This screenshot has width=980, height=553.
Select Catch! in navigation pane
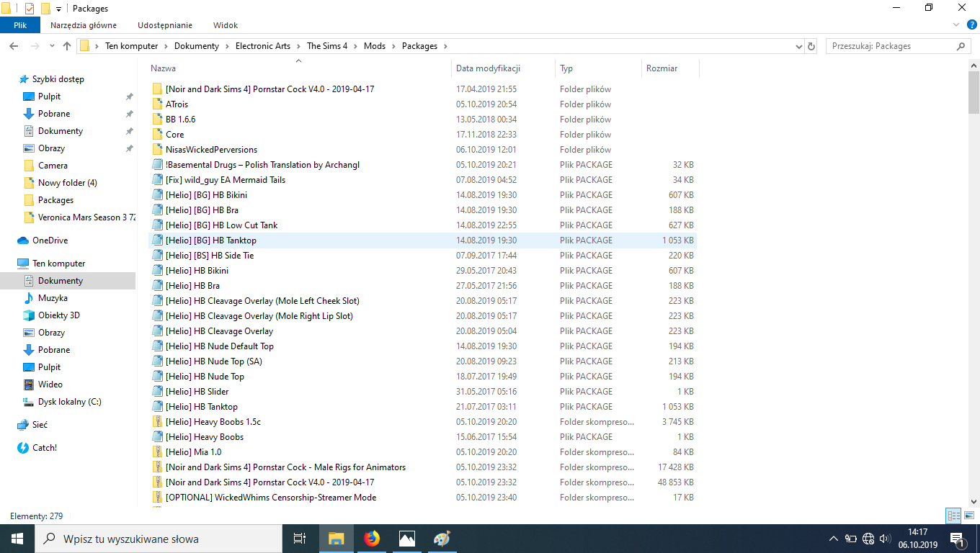pos(44,448)
